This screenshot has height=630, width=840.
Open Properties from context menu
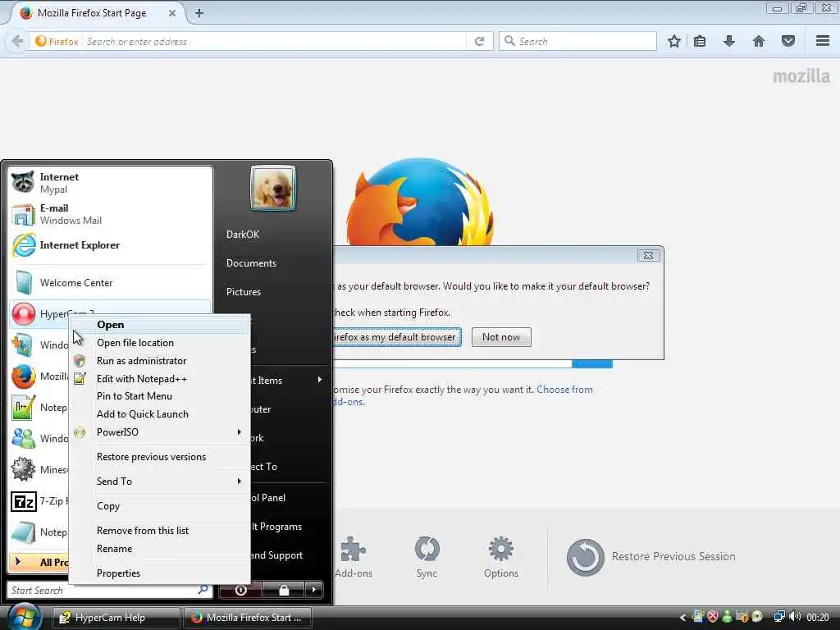[x=160, y=573]
